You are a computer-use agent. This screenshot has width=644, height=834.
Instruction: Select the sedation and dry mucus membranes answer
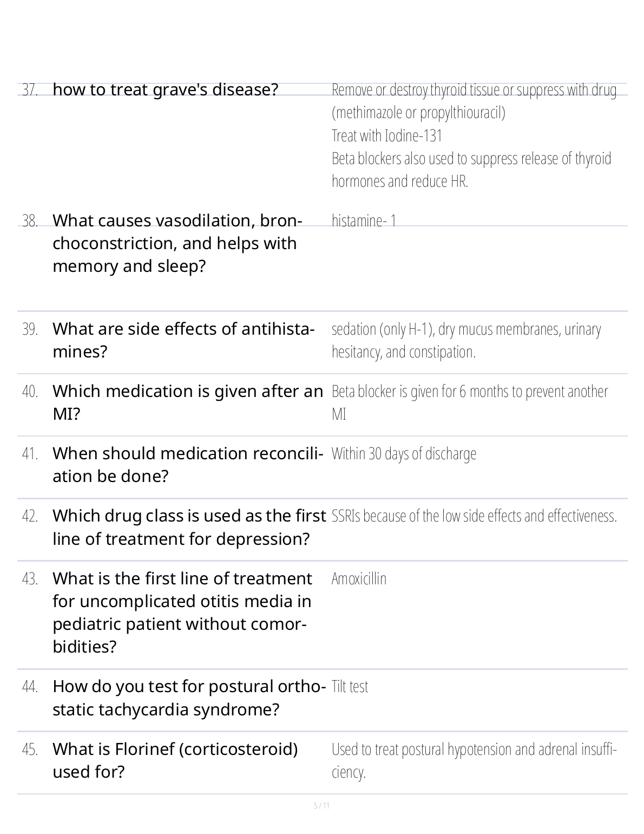(466, 340)
